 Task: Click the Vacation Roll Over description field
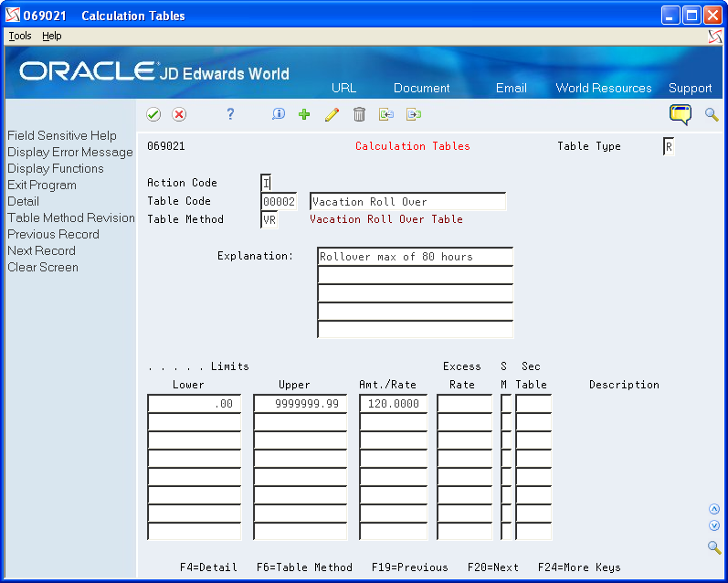(408, 202)
